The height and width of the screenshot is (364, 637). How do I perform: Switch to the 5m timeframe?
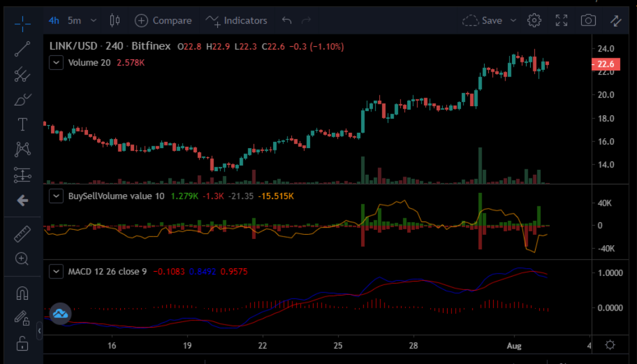coord(74,21)
